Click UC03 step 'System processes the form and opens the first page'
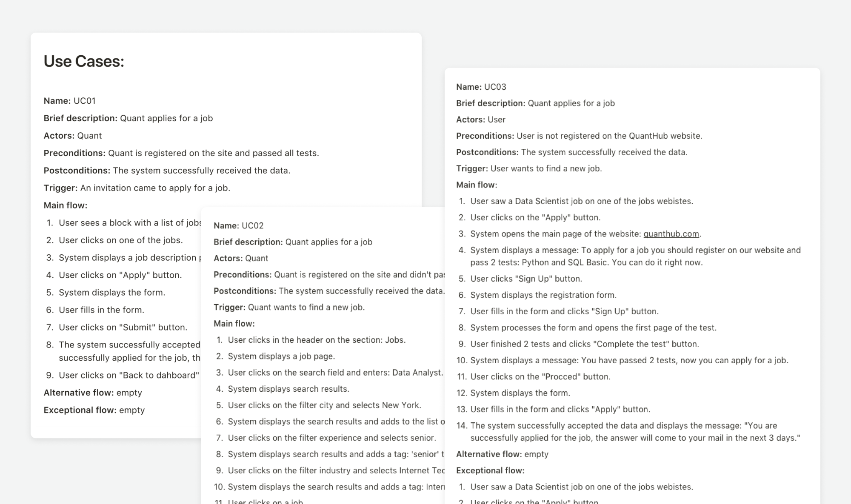The image size is (851, 504). 593,327
